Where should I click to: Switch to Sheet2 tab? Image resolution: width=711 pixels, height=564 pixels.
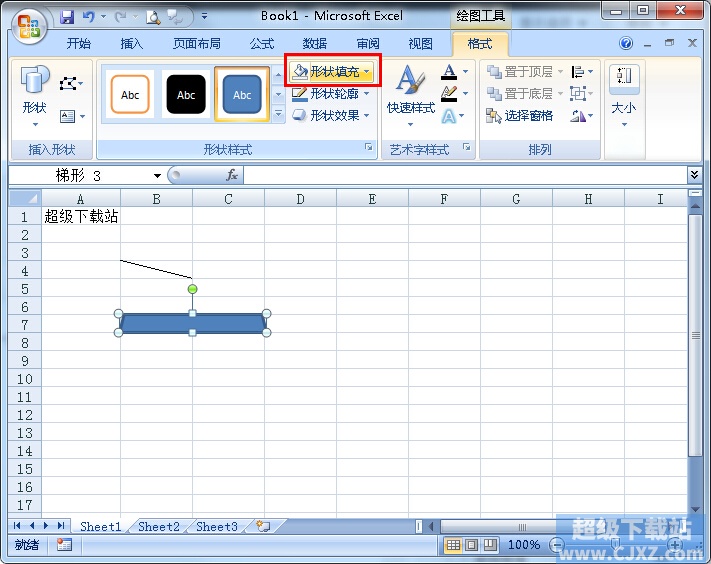(159, 526)
